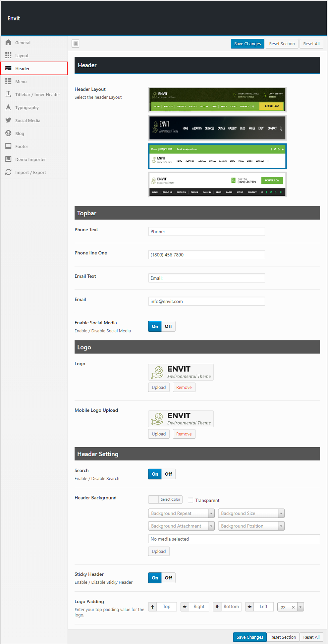Viewport: 328px width, 644px height.
Task: Click the Layout grid icon
Action: pyautogui.click(x=8, y=56)
